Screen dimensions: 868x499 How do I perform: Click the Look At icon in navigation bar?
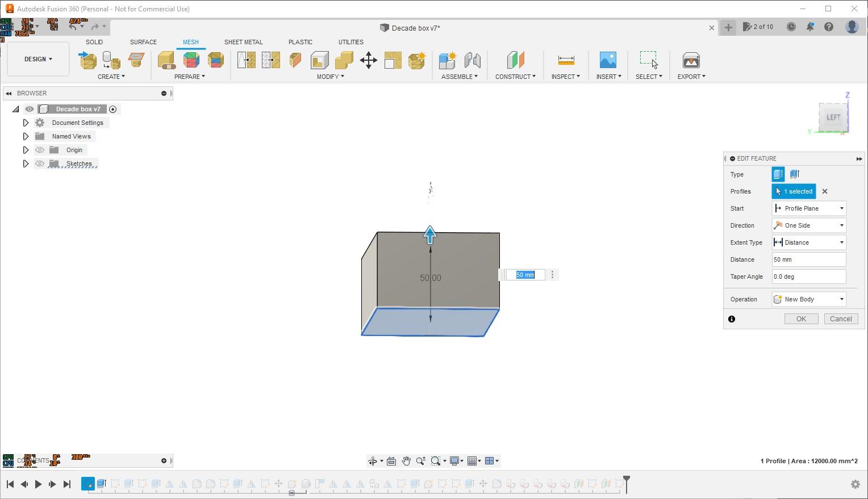coord(391,461)
